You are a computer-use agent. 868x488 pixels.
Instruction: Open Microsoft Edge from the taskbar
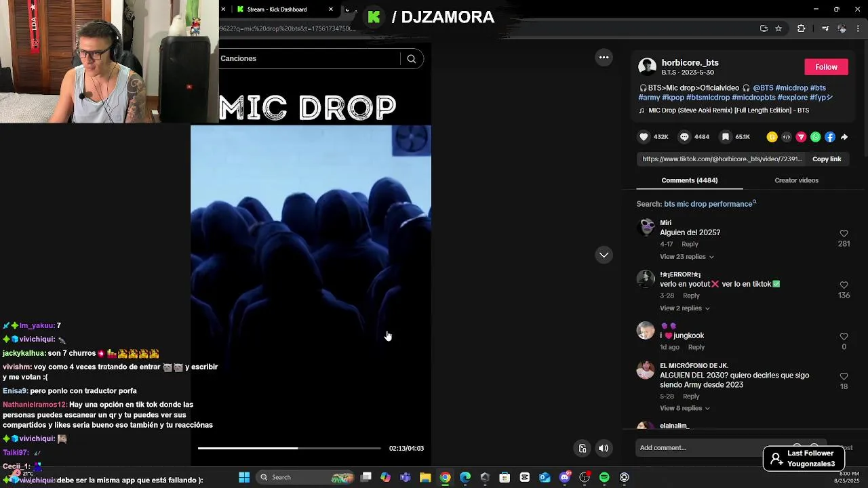click(465, 477)
